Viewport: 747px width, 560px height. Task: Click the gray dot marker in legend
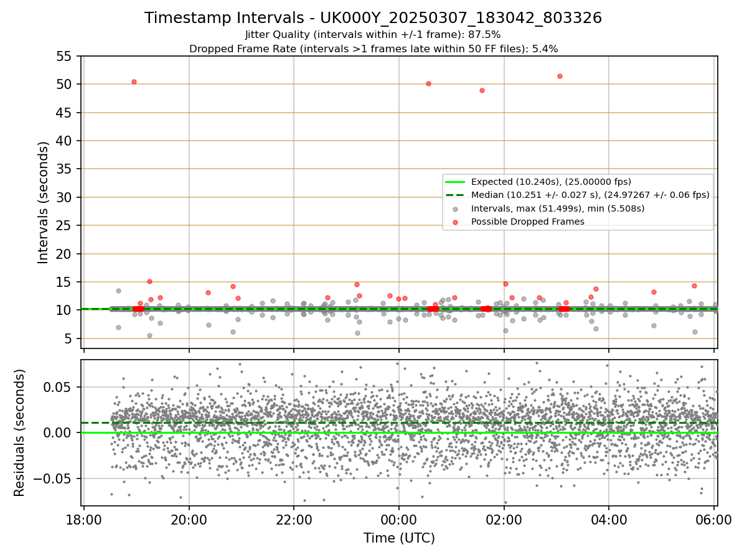[456, 208]
